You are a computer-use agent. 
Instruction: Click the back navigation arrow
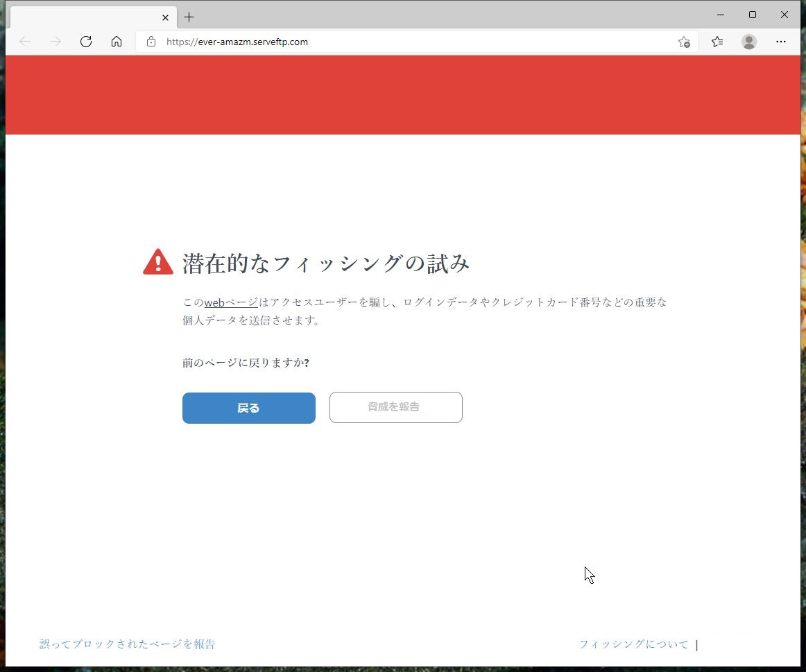click(x=25, y=42)
